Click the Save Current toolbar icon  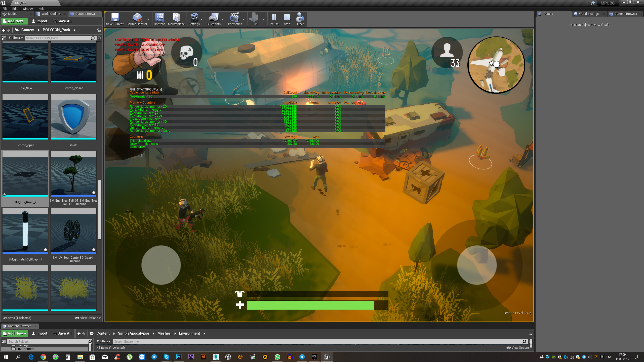[x=115, y=19]
